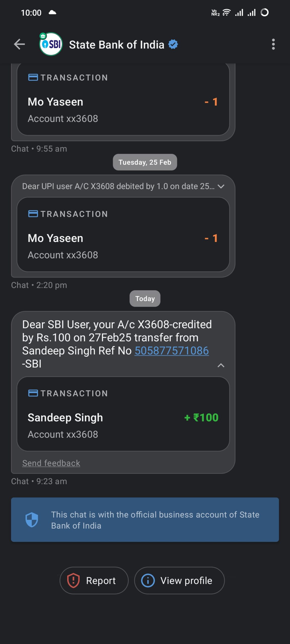Tap the official account shield icon

[32, 520]
